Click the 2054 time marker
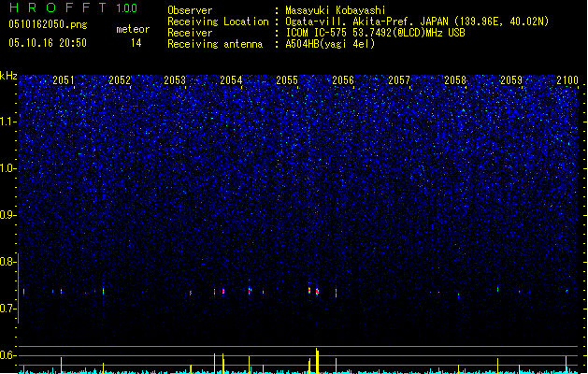Screen dimensions: 588x374 [231, 80]
